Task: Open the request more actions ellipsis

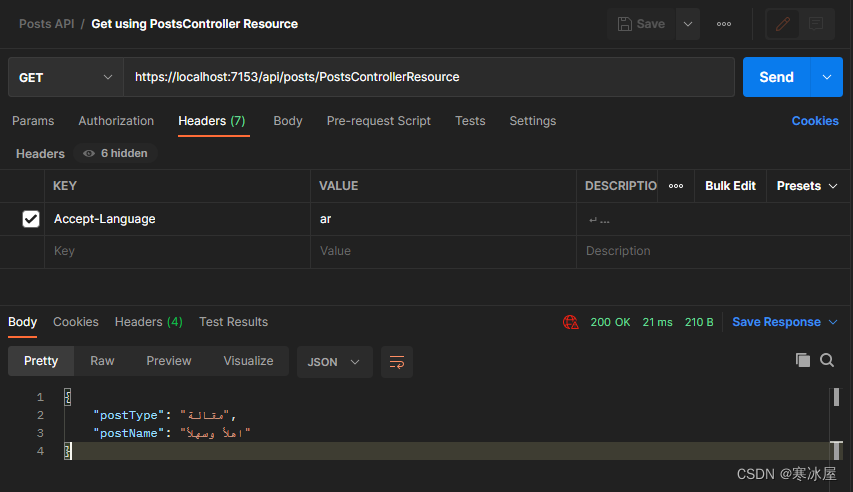Action: (724, 24)
